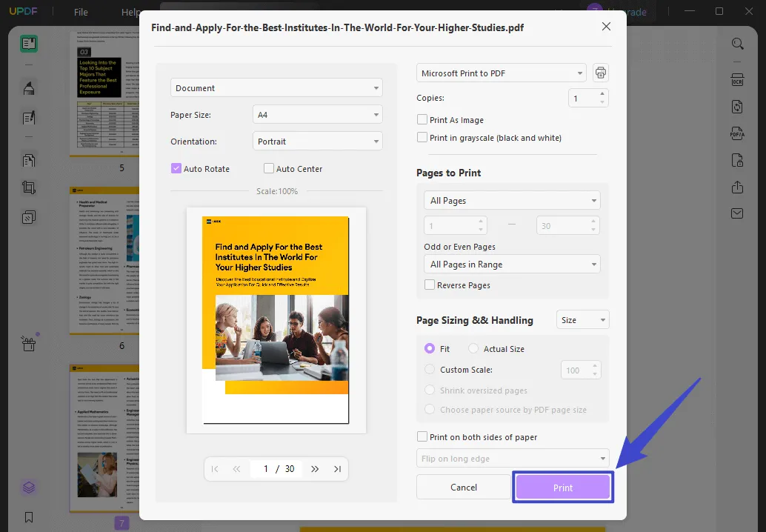Select the printer icon next to Microsoft Print
Viewport: 766px width, 532px height.
point(600,73)
